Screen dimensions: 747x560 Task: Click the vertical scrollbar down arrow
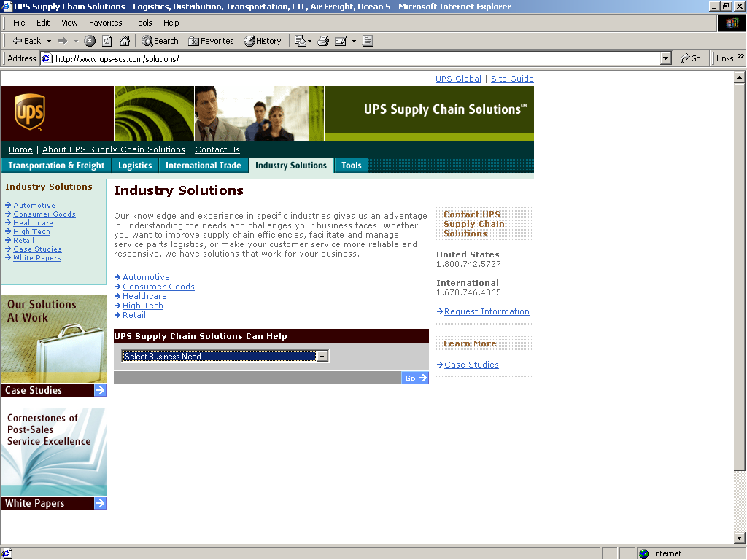[740, 539]
